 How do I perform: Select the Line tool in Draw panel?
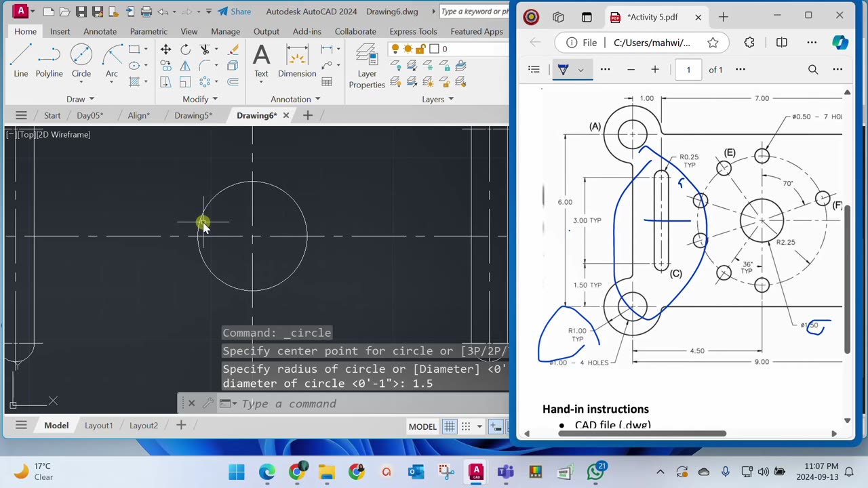(21, 60)
